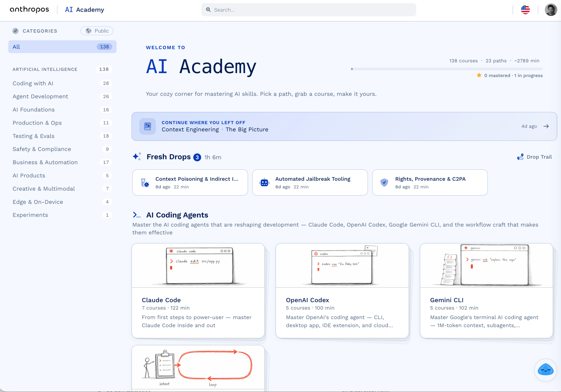Click the '23 paths' stat text
The width and height of the screenshot is (561, 392).
click(496, 61)
